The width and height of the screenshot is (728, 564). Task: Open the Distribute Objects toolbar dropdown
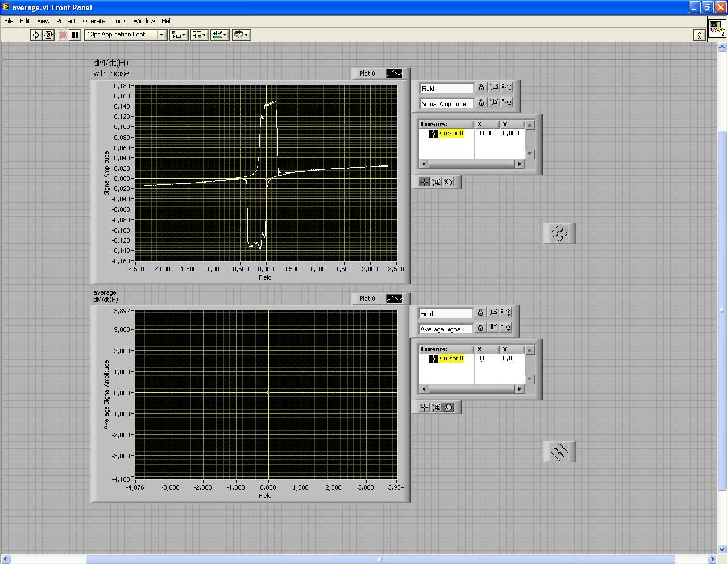tap(199, 35)
